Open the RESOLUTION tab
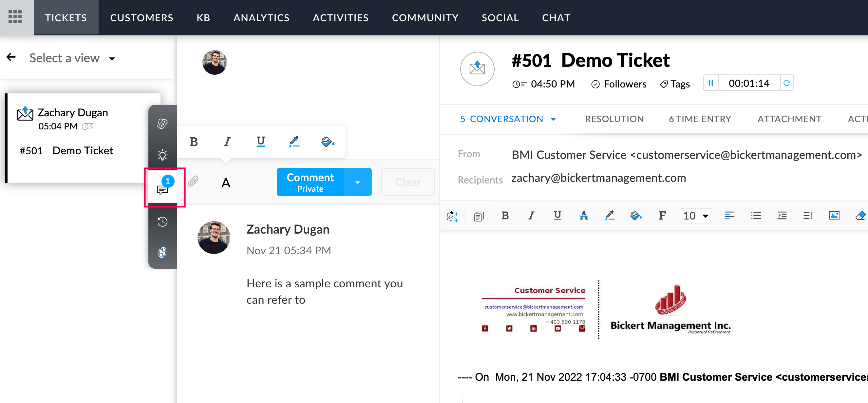Viewport: 868px width, 403px height. 614,119
